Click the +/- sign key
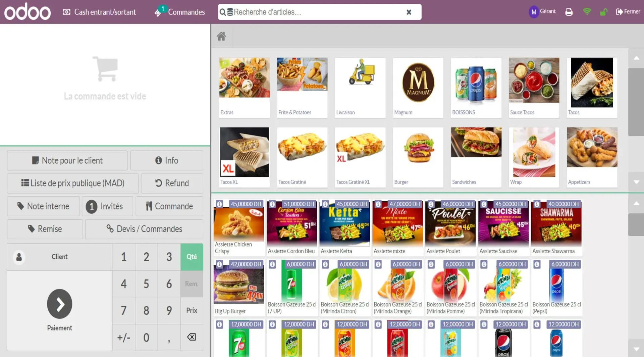 point(124,337)
